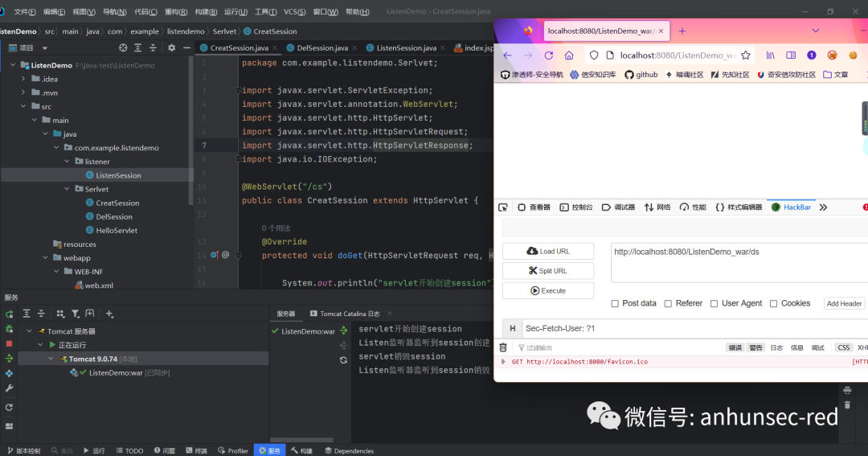Switch to DelSession.java editor tab
The height and width of the screenshot is (456, 868).
[x=321, y=47]
